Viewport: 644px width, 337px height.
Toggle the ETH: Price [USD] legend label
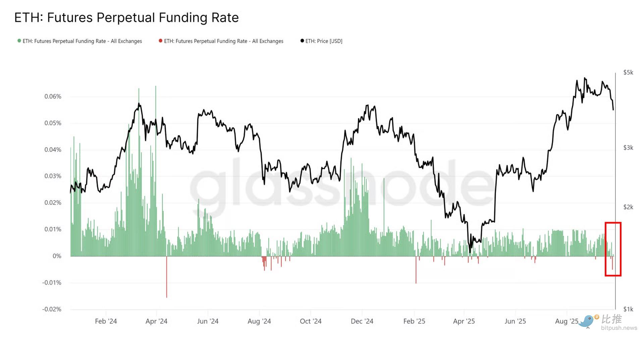(324, 41)
